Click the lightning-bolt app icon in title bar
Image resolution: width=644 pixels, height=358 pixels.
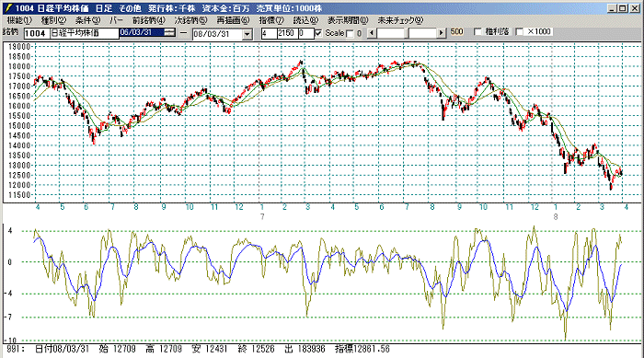(x=8, y=7)
